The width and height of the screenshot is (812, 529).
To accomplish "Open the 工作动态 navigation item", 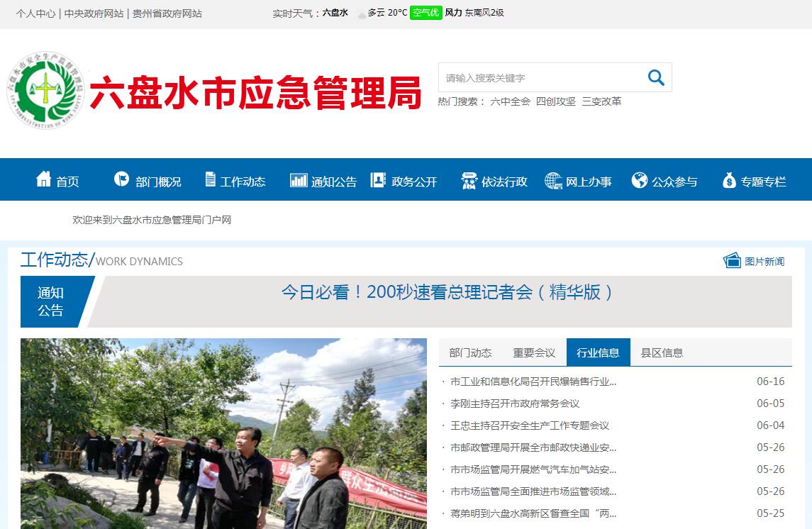I will click(243, 182).
